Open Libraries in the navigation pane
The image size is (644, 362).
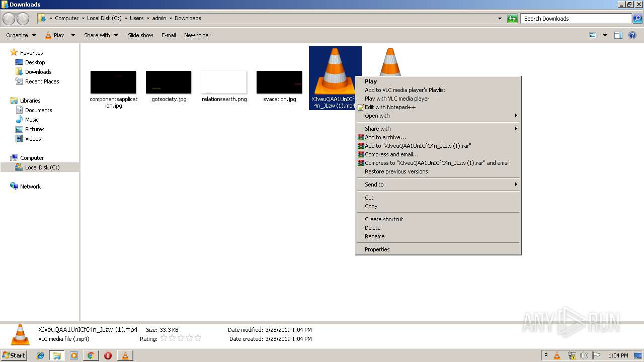pyautogui.click(x=30, y=101)
